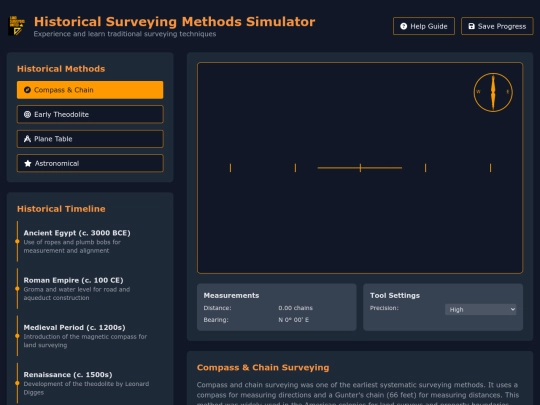Click the Distance label in Measurements

(217, 308)
